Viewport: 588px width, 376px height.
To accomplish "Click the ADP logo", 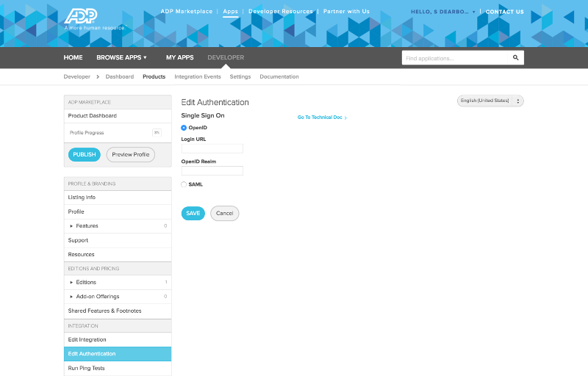I will (x=81, y=16).
